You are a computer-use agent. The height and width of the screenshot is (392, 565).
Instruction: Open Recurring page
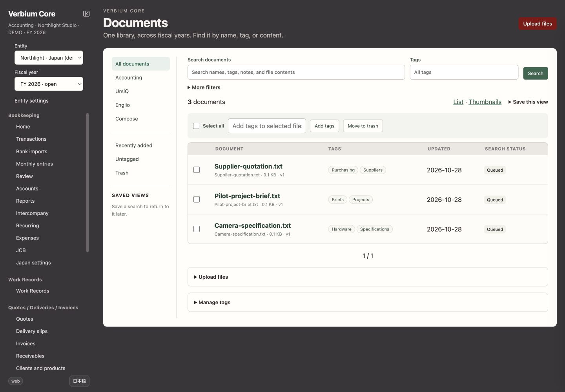(27, 225)
